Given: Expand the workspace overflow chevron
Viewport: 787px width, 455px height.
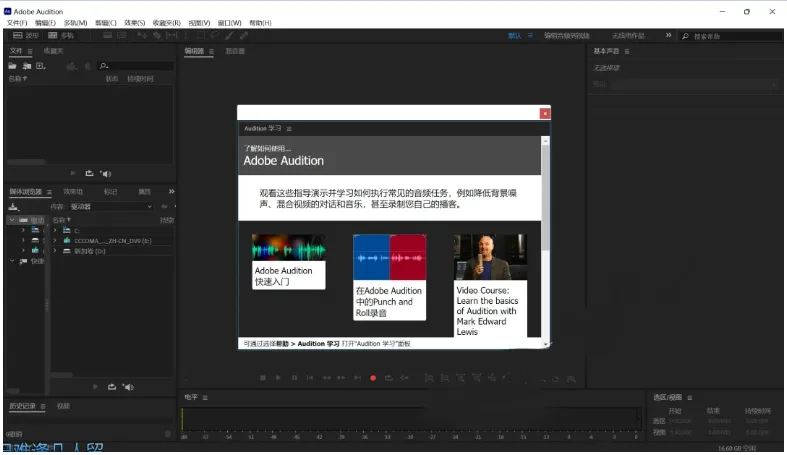Looking at the screenshot, I should [x=668, y=35].
